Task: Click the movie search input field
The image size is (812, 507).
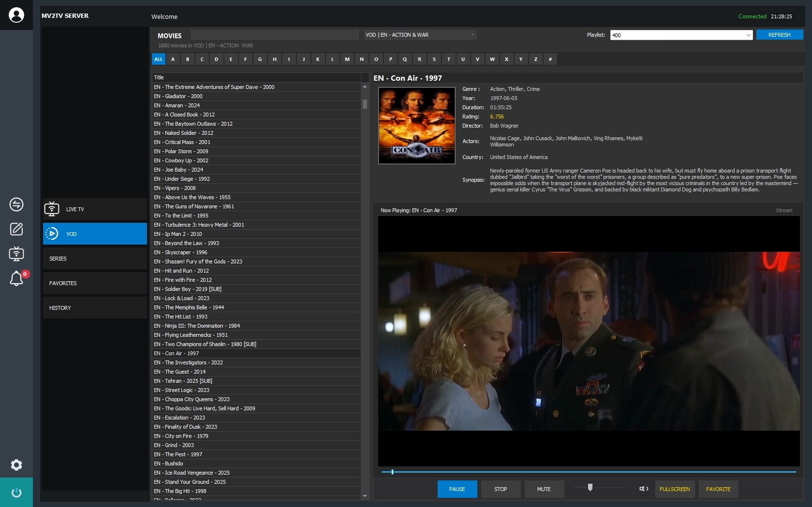Action: click(x=275, y=35)
